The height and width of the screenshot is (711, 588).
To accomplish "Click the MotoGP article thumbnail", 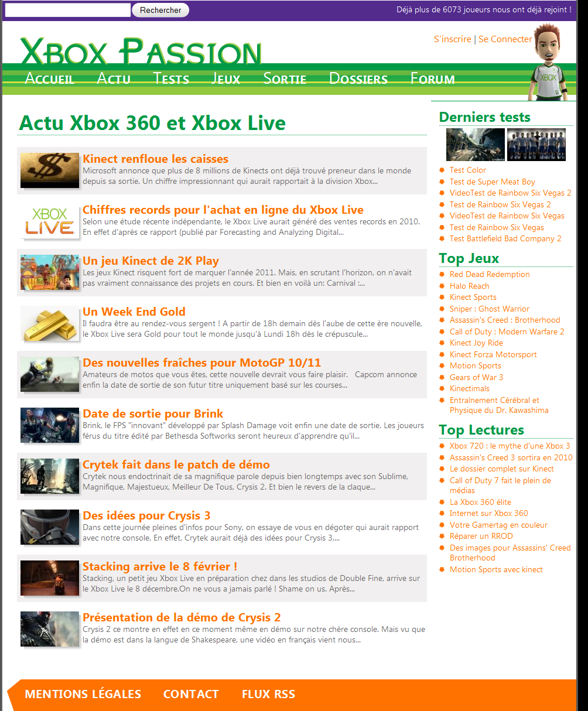I will (50, 374).
